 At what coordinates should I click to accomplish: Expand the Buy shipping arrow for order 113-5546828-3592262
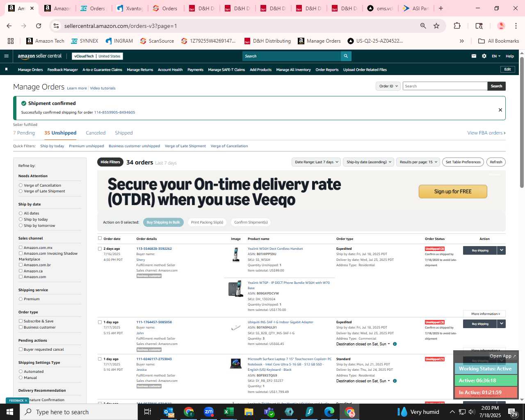pos(501,250)
